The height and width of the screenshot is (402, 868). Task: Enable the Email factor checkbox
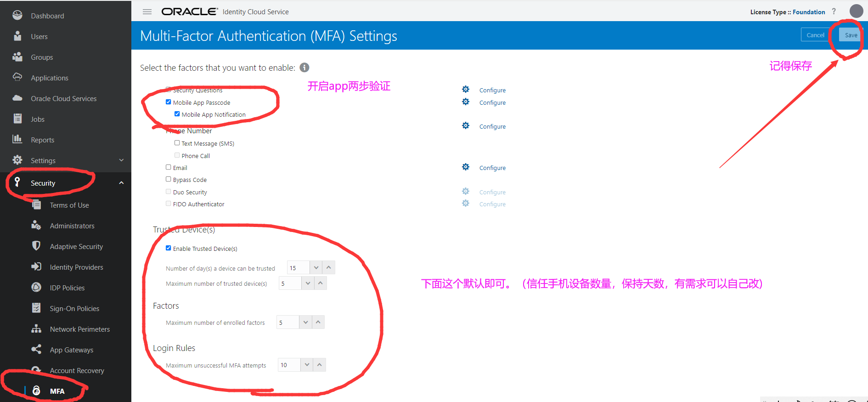[x=169, y=167]
